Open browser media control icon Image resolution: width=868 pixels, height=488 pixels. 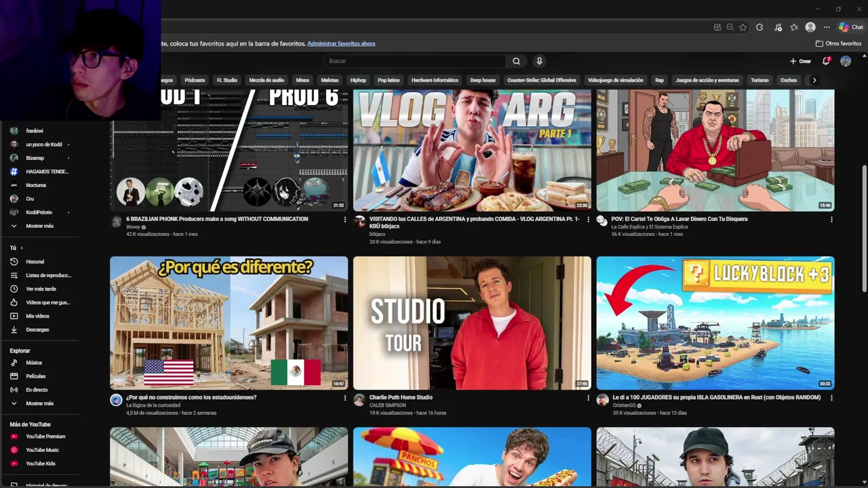click(778, 27)
